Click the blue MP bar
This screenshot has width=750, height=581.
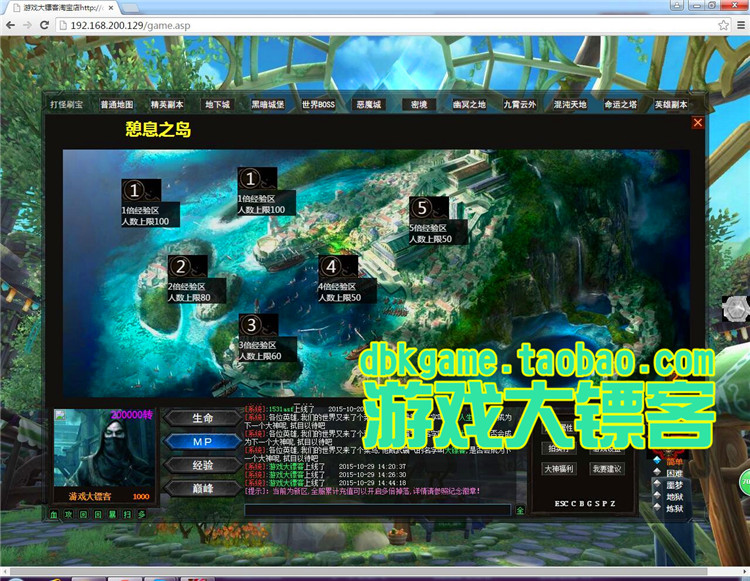(x=203, y=442)
